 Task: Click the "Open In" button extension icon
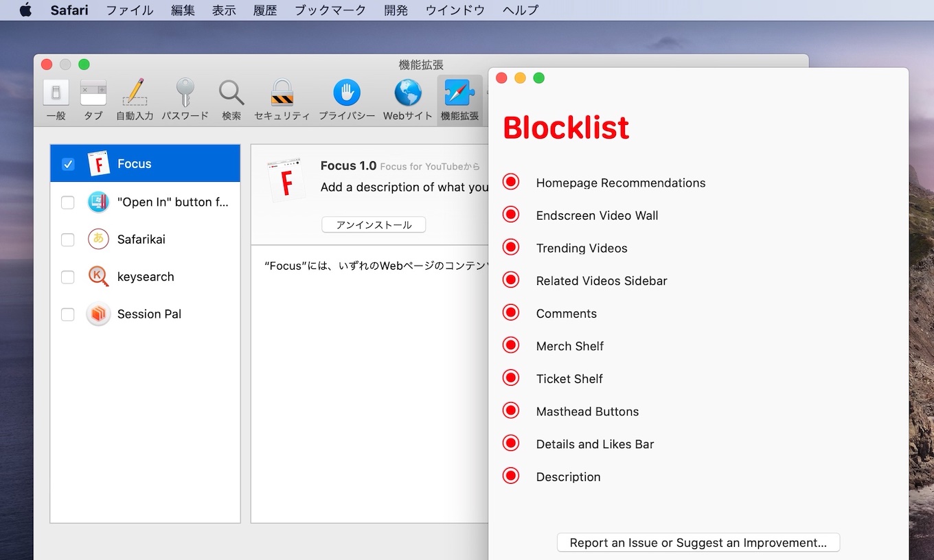99,202
